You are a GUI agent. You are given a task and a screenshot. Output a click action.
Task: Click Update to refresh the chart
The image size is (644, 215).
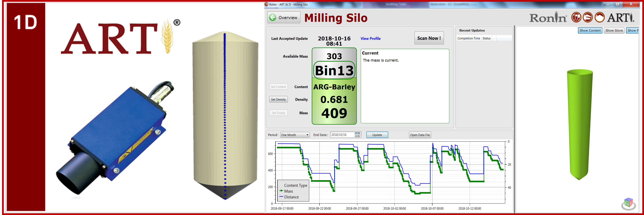377,135
